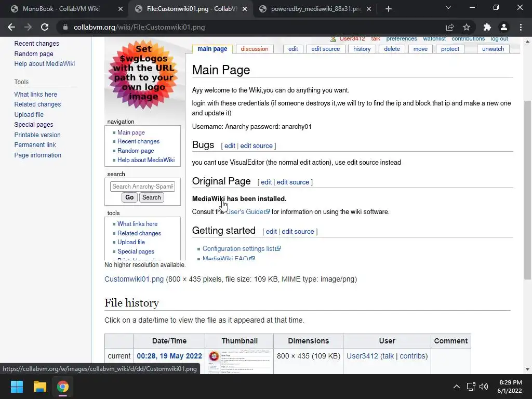
Task: Launch File Explorer from the taskbar
Action: point(39,387)
